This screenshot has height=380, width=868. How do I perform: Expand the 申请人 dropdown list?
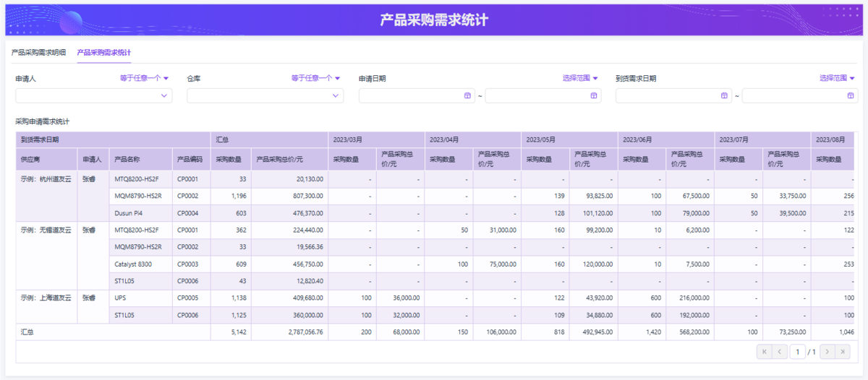pos(164,95)
